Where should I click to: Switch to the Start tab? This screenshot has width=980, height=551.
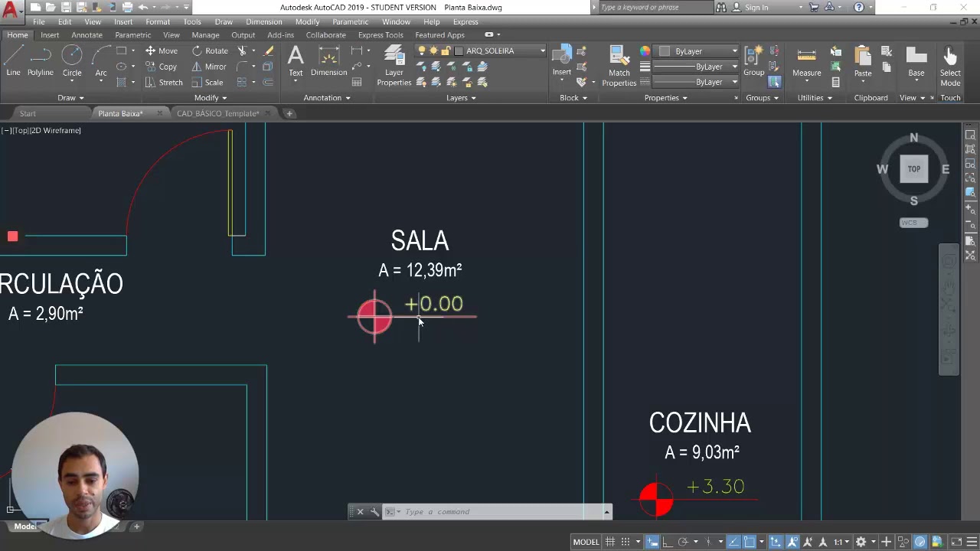tap(28, 113)
